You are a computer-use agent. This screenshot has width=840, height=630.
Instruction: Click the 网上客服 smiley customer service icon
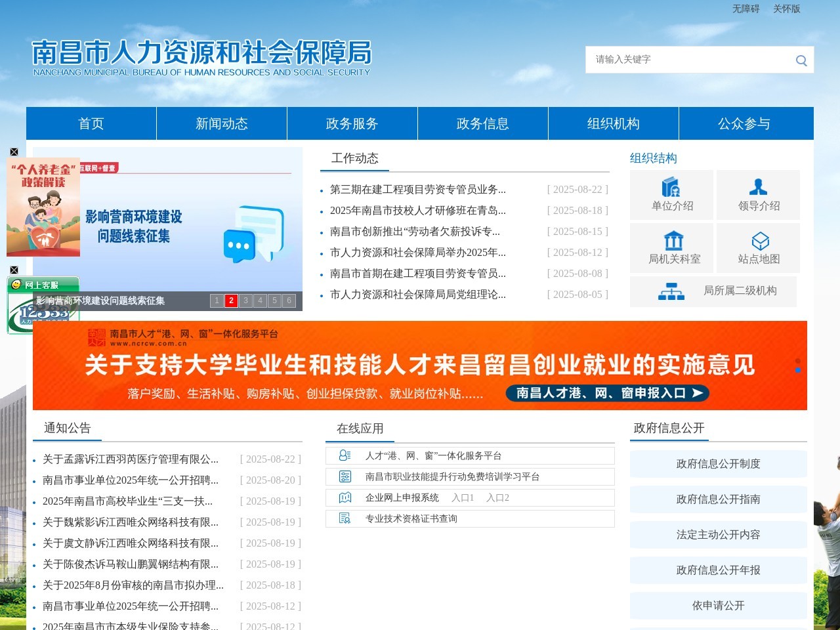point(18,285)
